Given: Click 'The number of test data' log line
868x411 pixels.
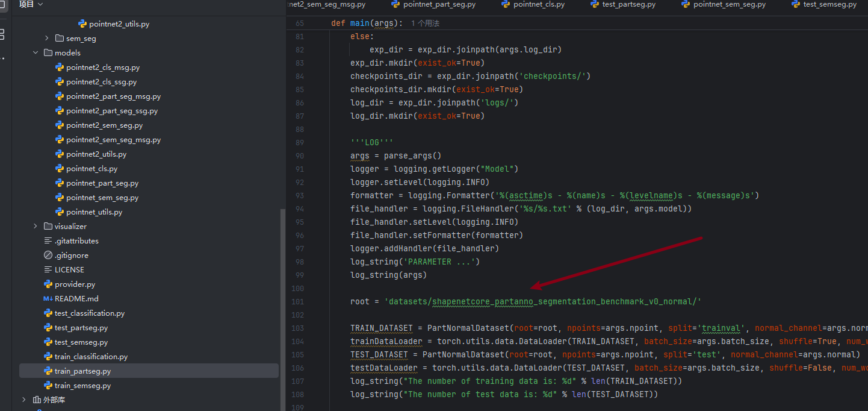Looking at the screenshot, I should pos(504,394).
